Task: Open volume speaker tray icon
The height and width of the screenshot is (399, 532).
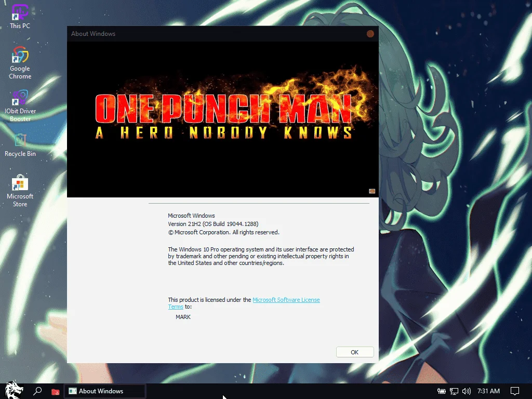Action: (x=467, y=391)
